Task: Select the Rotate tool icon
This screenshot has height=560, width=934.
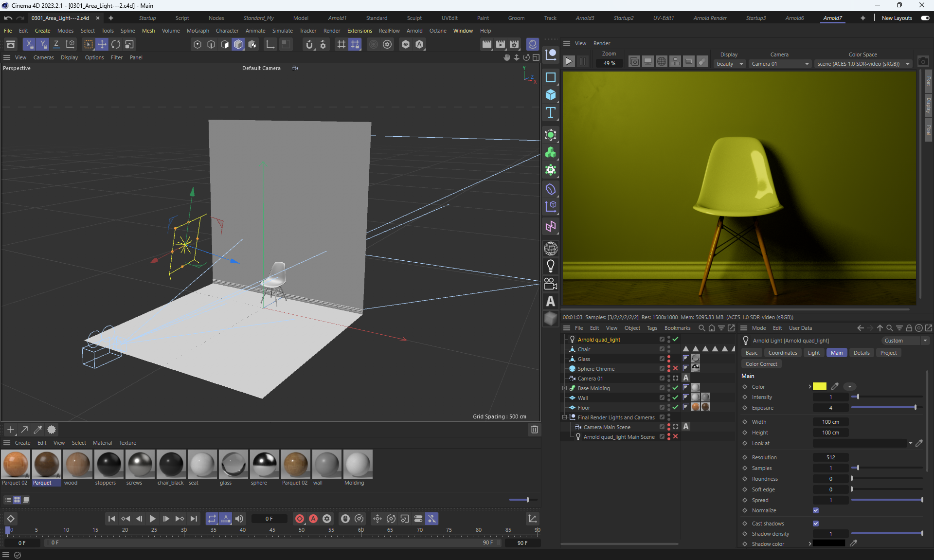Action: [116, 44]
